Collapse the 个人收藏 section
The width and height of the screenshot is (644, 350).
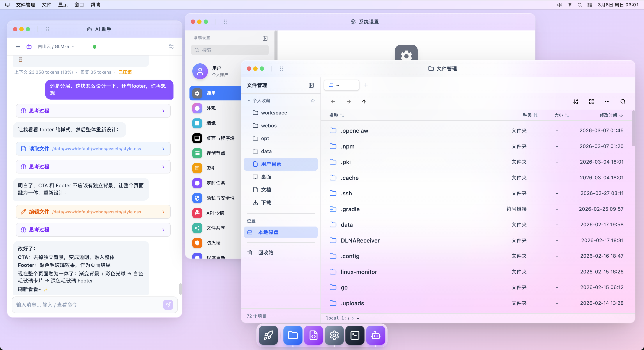point(249,100)
